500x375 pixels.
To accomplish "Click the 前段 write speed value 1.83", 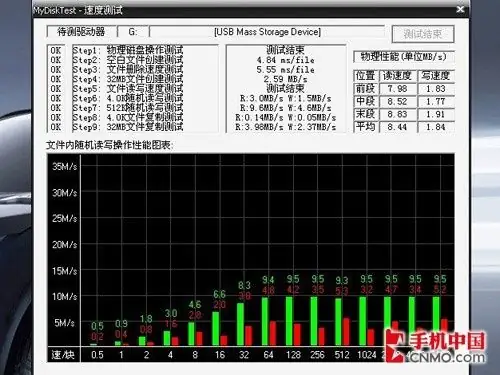I will pos(436,89).
